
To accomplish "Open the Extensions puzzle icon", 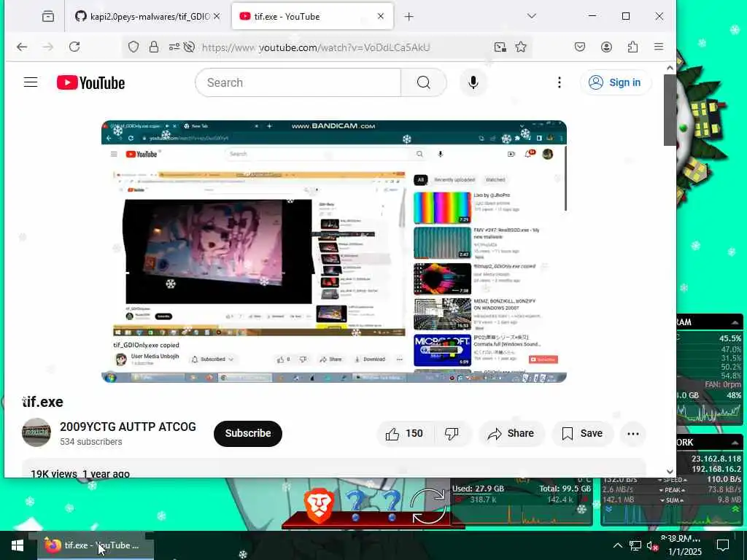I will pyautogui.click(x=632, y=47).
